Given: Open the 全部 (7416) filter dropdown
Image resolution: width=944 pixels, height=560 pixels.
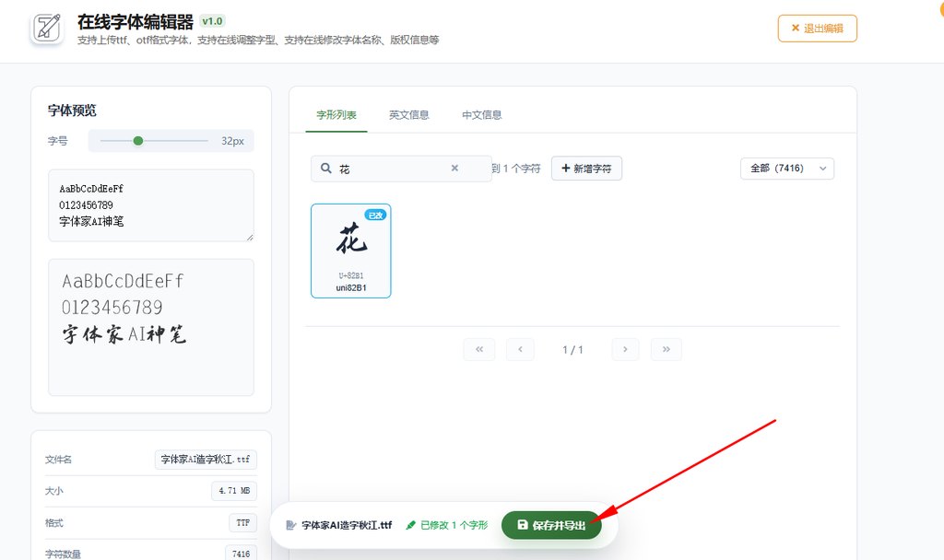Looking at the screenshot, I should click(786, 169).
